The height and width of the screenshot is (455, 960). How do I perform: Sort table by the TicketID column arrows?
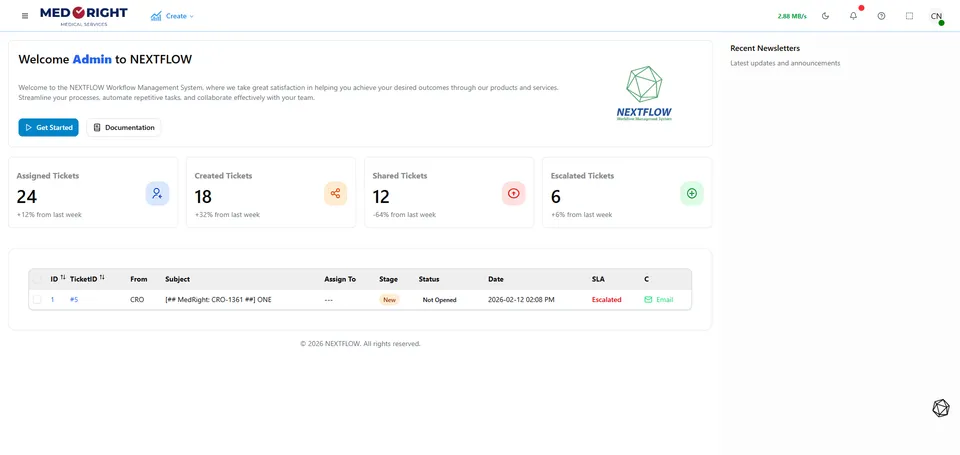click(102, 278)
